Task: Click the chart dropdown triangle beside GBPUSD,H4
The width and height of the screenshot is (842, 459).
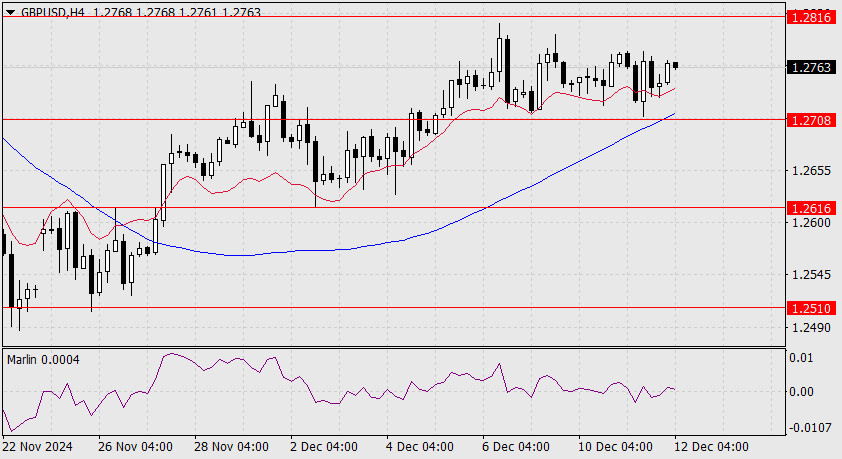Action: coord(11,11)
